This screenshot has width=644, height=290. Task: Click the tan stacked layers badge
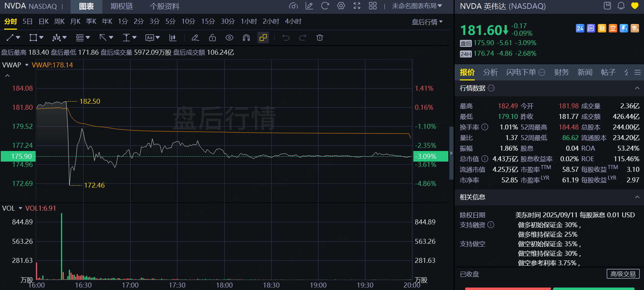(635, 28)
